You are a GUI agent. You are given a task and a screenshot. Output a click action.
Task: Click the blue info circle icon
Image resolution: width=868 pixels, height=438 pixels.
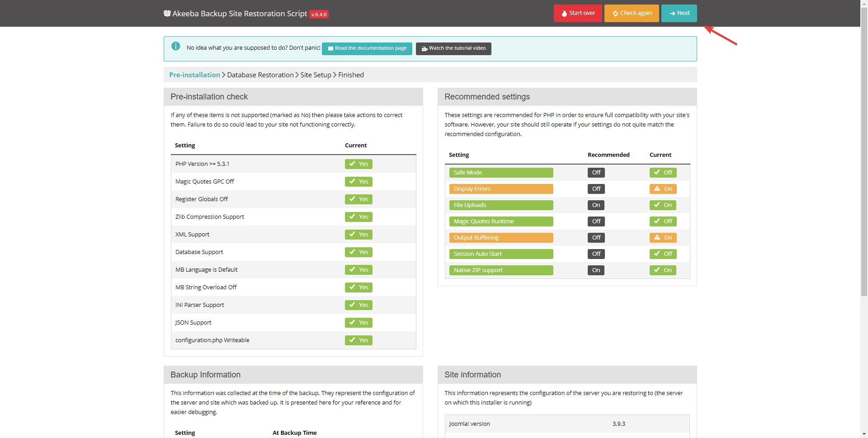coord(176,46)
